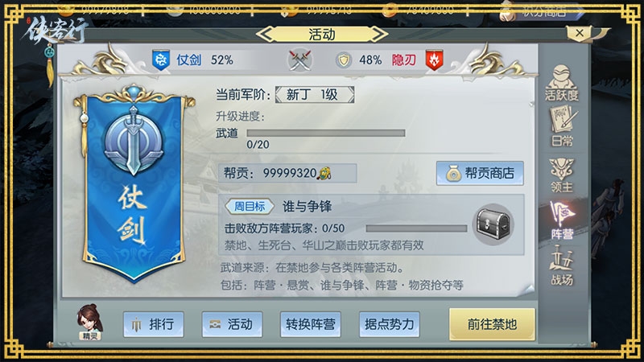Select the 阵营 flag tab
This screenshot has height=362, width=644.
pyautogui.click(x=561, y=220)
